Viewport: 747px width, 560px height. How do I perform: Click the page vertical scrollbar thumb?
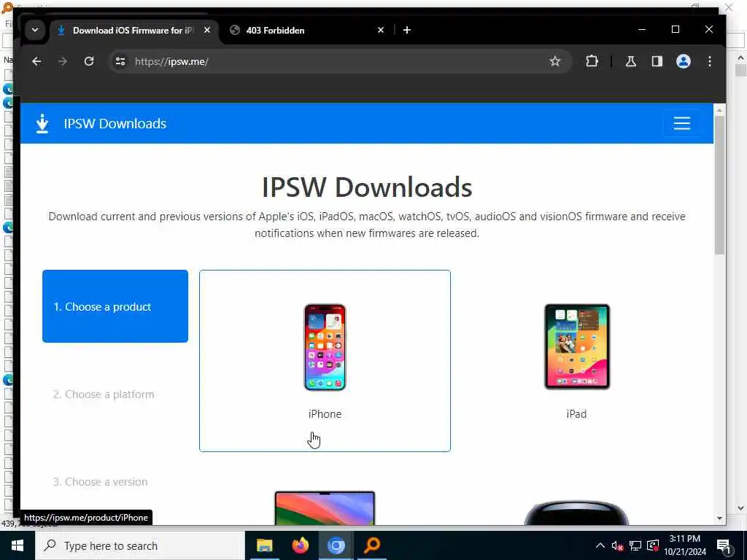(x=719, y=186)
